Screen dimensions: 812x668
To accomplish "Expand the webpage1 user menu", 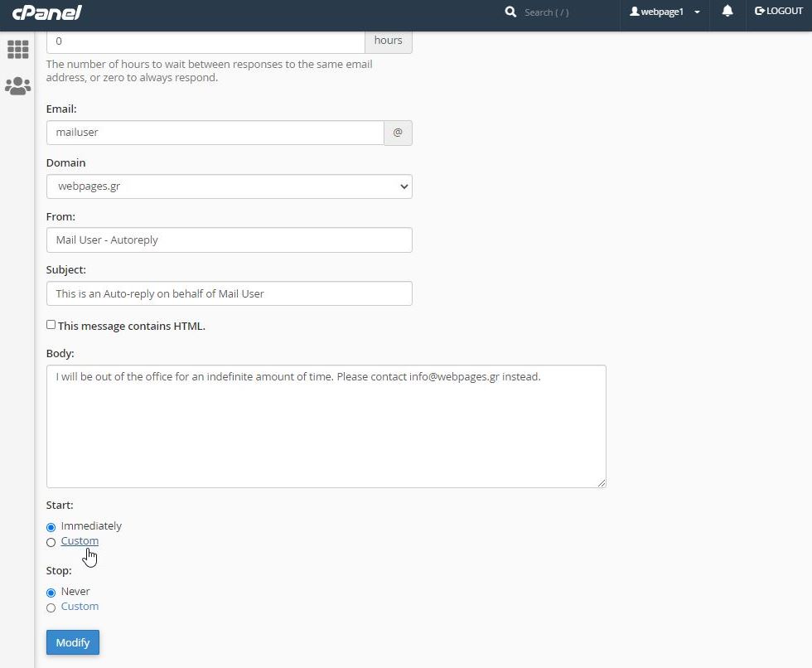I will (665, 12).
